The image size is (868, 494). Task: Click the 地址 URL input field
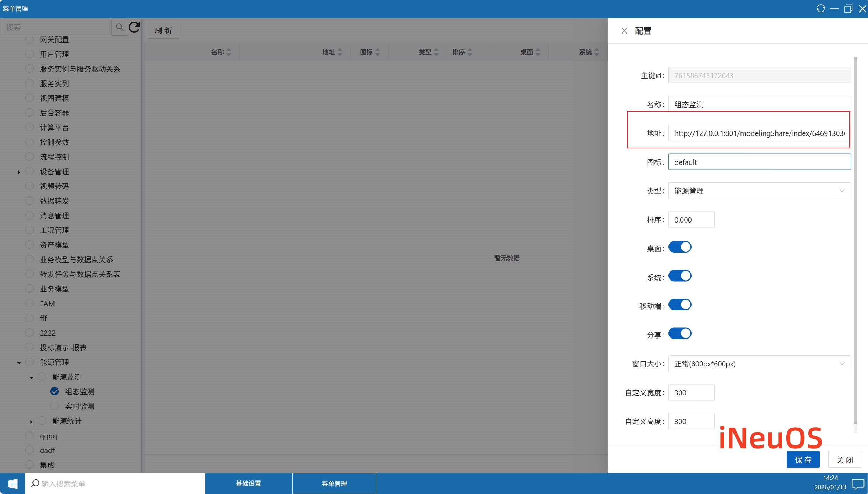759,133
